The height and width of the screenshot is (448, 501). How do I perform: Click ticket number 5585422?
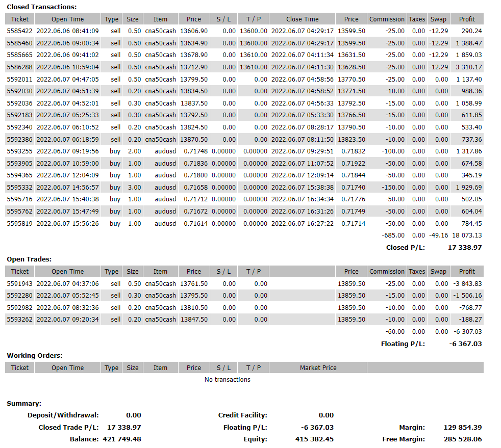pyautogui.click(x=19, y=31)
